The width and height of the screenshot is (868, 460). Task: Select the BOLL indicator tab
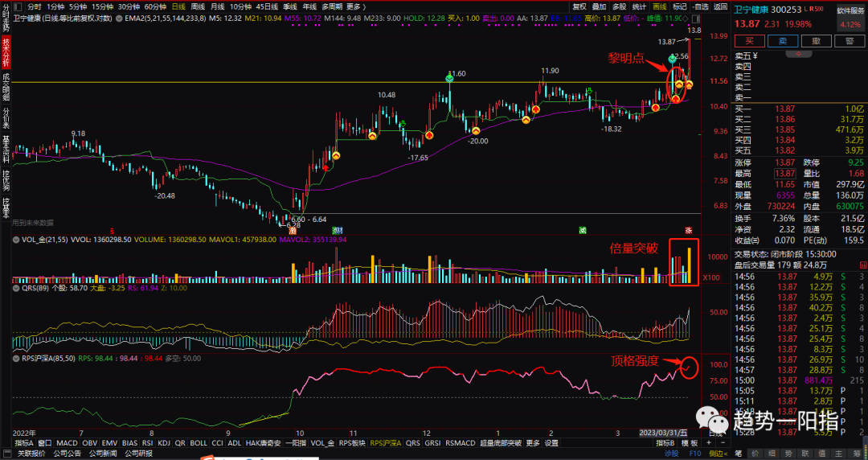(x=199, y=443)
